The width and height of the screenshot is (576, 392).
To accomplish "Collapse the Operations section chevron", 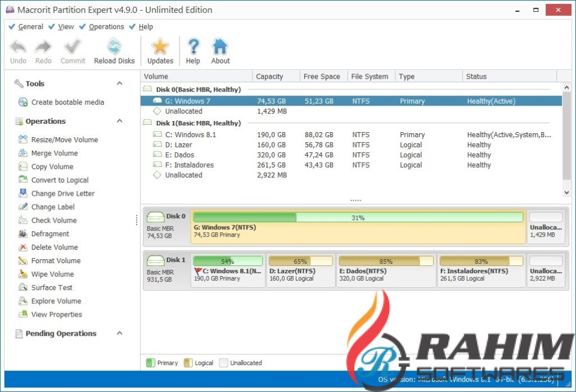I will pos(119,121).
